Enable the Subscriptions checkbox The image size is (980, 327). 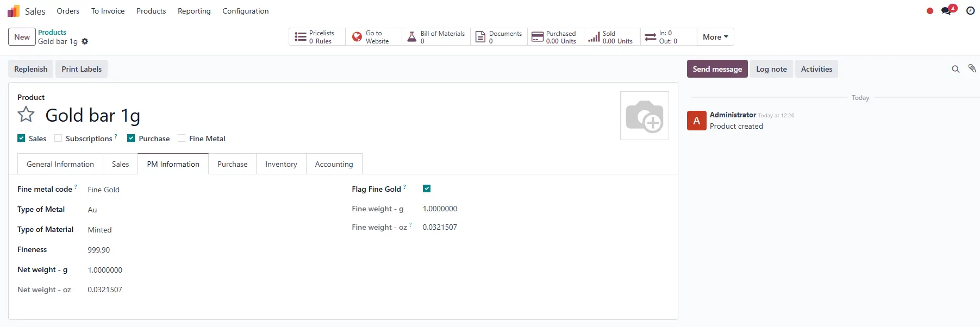point(58,138)
